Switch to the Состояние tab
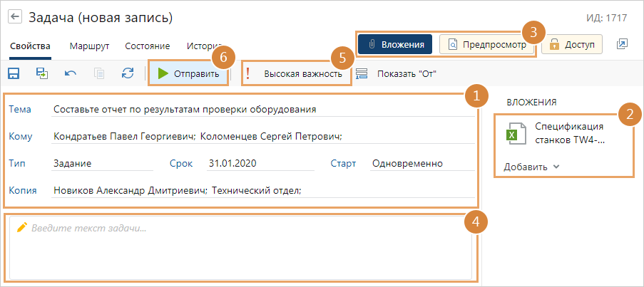This screenshot has width=644, height=287. 147,46
